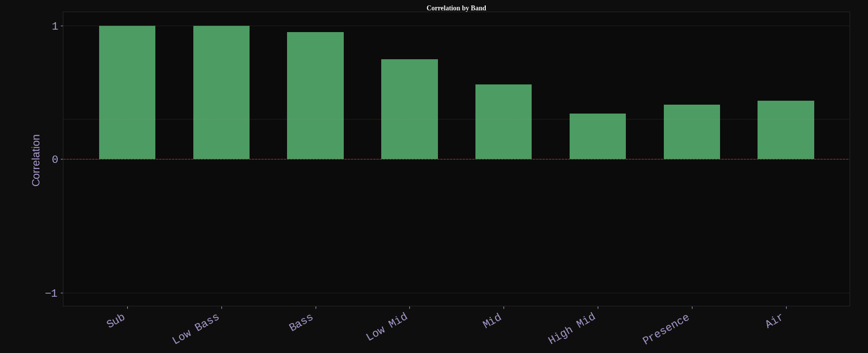Click the Mid band bar
This screenshot has width=868, height=353.
click(x=504, y=122)
